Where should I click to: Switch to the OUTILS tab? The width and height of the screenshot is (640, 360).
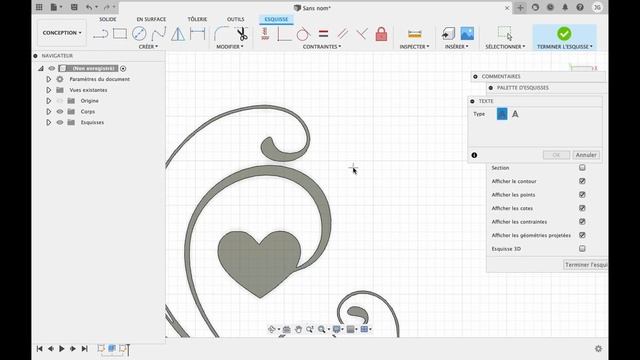coord(236,19)
